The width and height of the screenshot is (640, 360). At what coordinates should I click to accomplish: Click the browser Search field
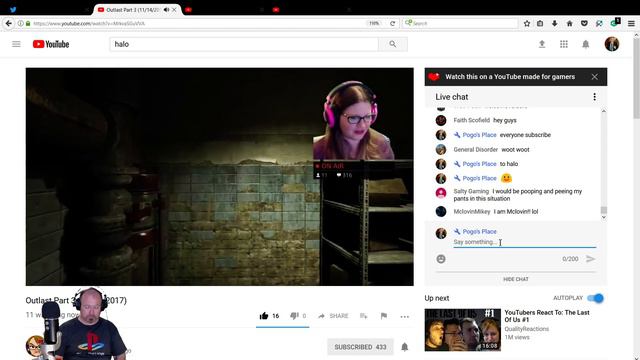[460, 23]
